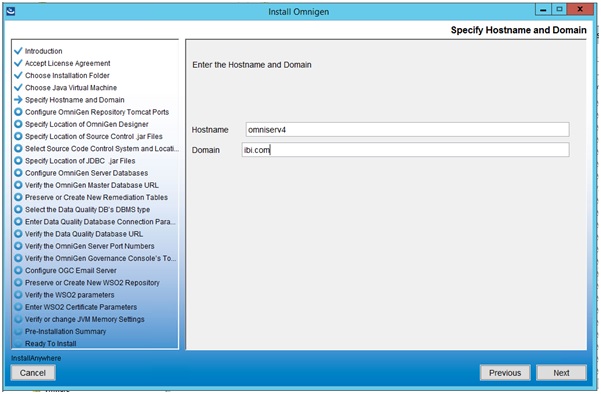This screenshot has width=601, height=394.
Task: Click circle icon beside Configure OmniGen Repository Tomcat Ports
Action: pos(18,112)
